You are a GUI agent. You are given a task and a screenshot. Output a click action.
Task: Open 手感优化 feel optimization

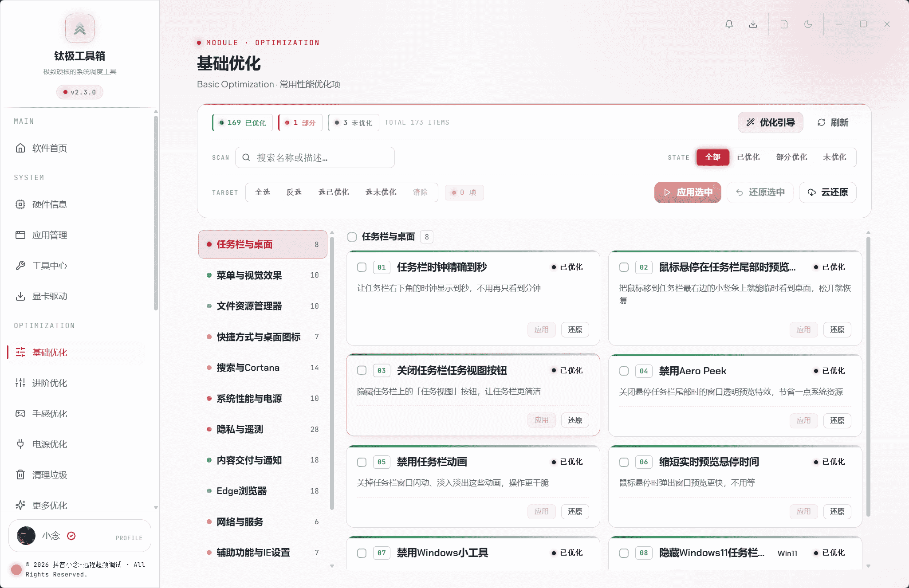80,414
